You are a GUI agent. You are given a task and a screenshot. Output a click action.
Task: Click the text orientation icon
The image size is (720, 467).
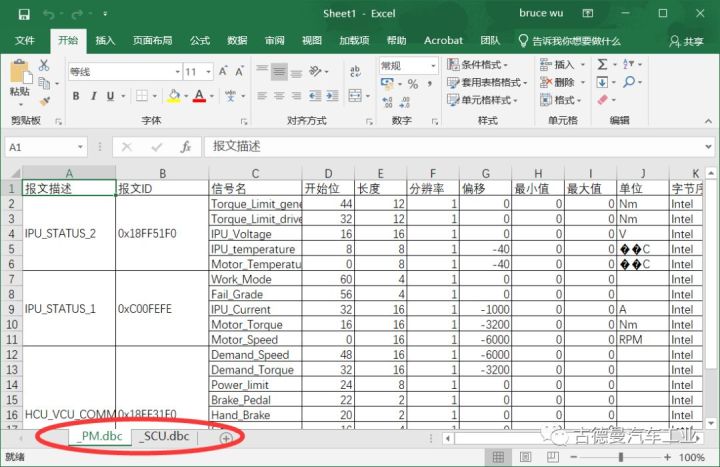315,71
